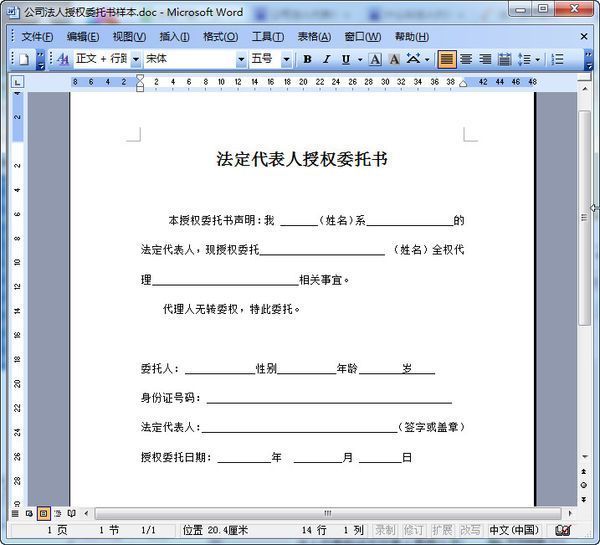
Task: Click the horizontal scrollbar left arrow
Action: pyautogui.click(x=86, y=514)
